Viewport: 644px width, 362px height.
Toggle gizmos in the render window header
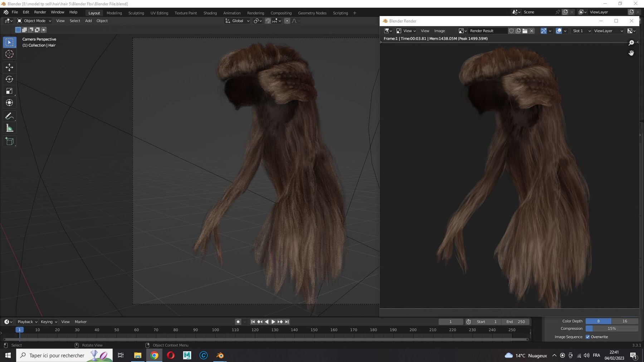coord(543,31)
